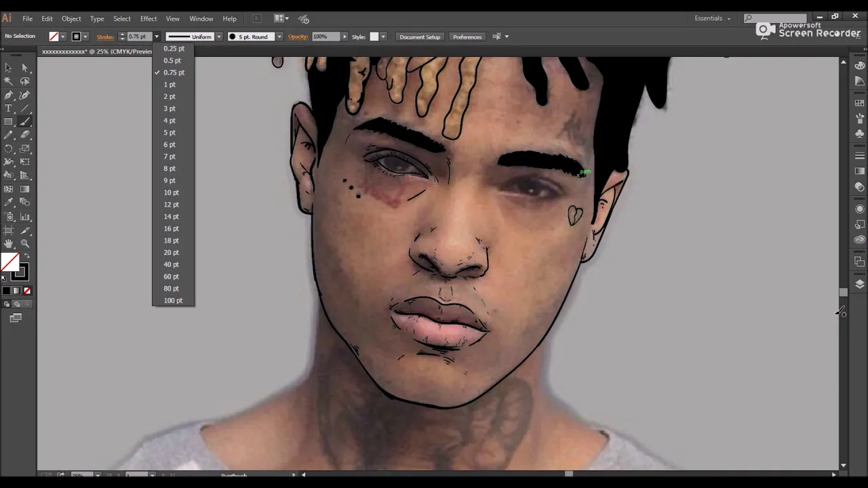Select the Pen tool

click(x=8, y=95)
